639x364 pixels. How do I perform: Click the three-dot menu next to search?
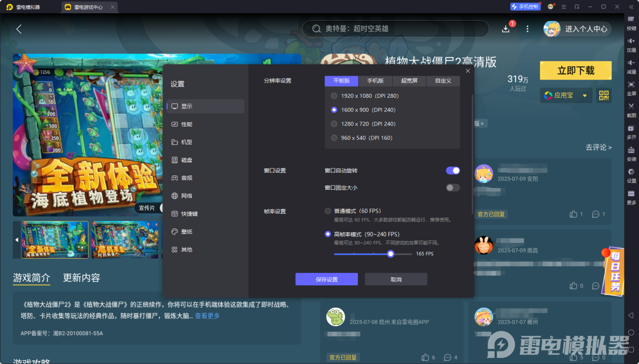(527, 29)
